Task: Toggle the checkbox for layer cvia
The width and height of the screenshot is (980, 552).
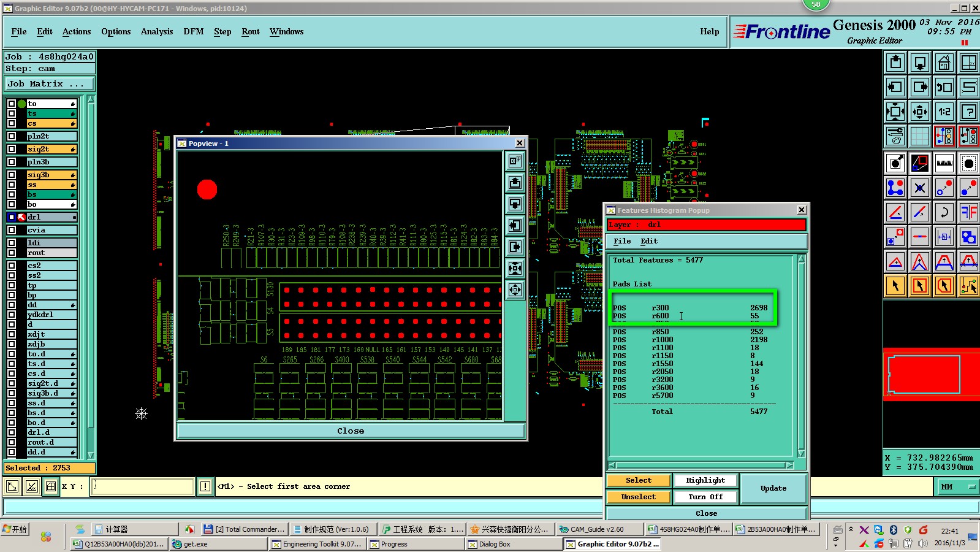Action: coord(11,230)
